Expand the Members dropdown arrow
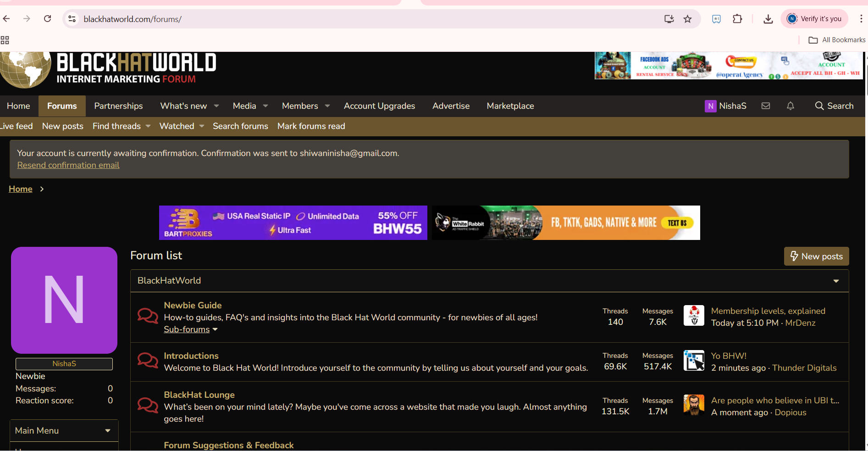868x451 pixels. point(327,106)
